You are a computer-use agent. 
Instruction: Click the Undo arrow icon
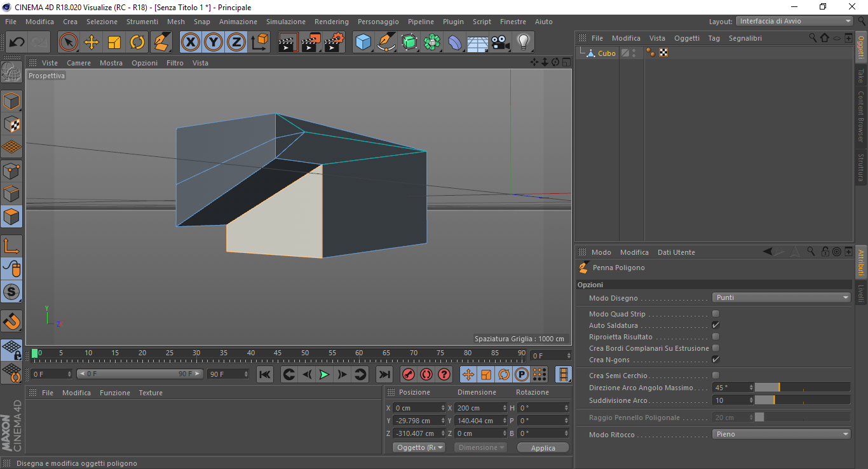[17, 43]
